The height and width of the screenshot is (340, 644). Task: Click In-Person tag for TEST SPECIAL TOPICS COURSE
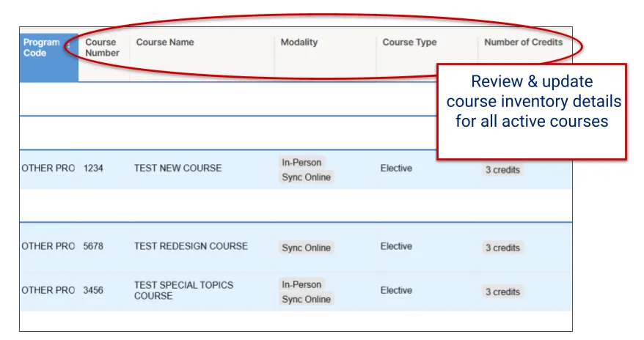coord(301,284)
